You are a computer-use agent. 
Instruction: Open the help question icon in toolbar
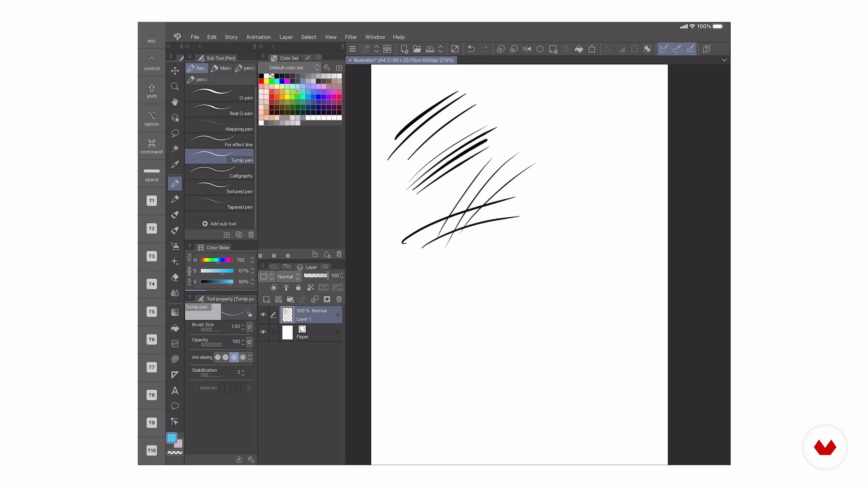click(707, 49)
